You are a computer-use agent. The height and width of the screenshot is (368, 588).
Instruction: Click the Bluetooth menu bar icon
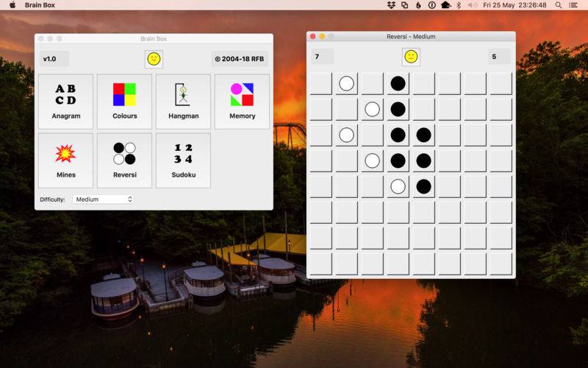[458, 5]
